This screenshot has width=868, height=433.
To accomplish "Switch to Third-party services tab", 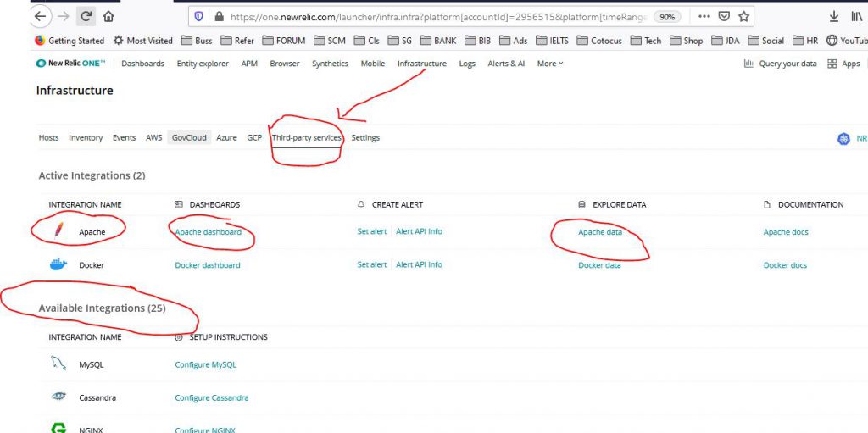I will tap(306, 137).
